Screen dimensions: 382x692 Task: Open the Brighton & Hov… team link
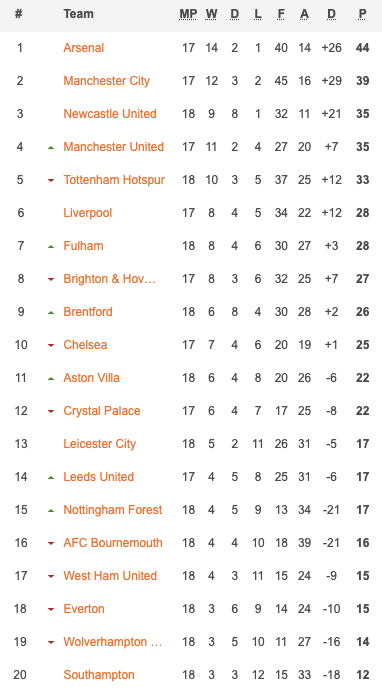click(x=109, y=279)
